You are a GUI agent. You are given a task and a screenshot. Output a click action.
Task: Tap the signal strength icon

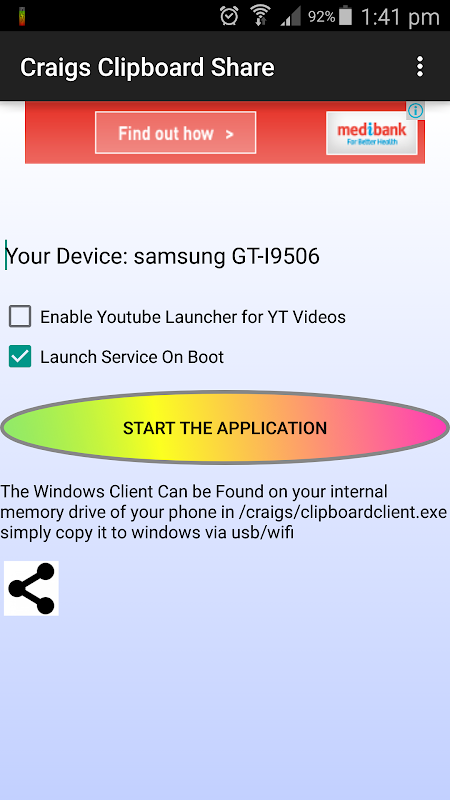[291, 16]
